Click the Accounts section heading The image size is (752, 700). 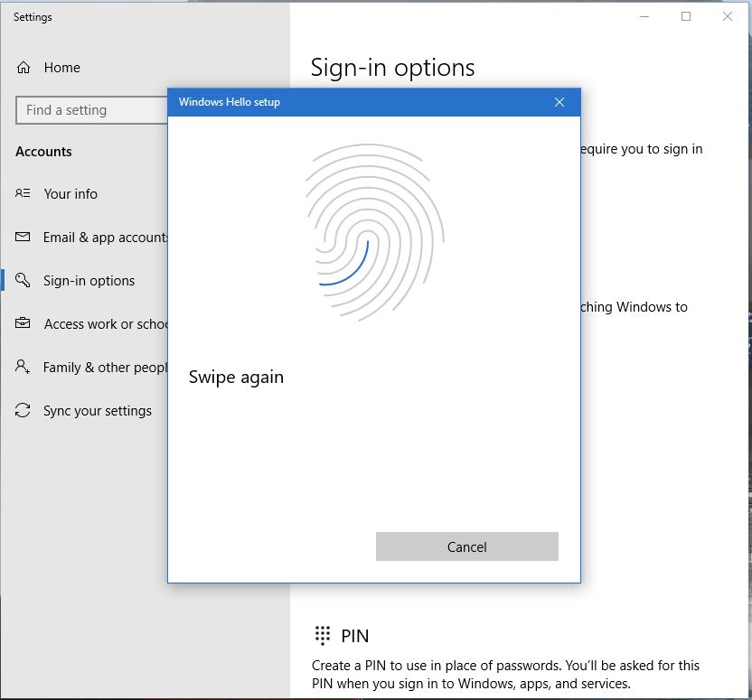43,151
